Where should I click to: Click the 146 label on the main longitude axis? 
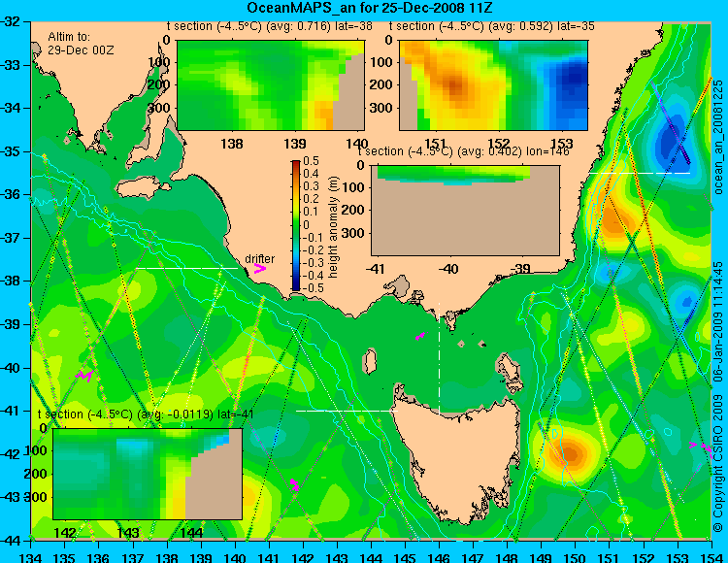[x=439, y=556]
